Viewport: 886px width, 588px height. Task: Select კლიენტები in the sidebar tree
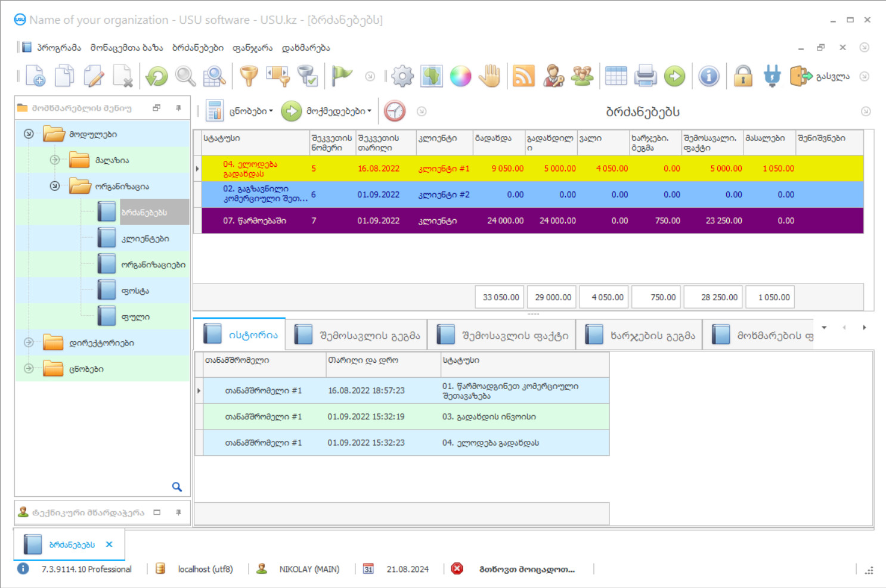(145, 239)
